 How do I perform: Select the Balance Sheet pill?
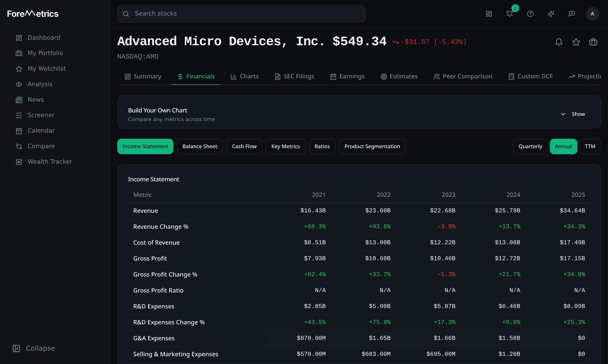coord(200,146)
